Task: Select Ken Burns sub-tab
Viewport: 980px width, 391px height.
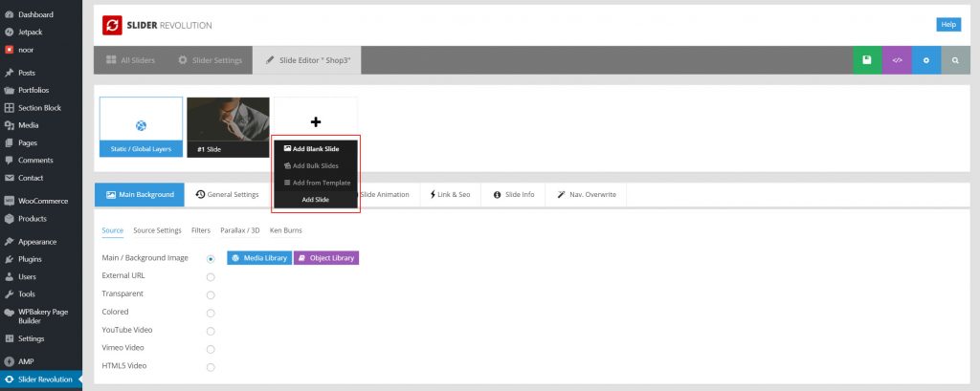Action: tap(285, 230)
